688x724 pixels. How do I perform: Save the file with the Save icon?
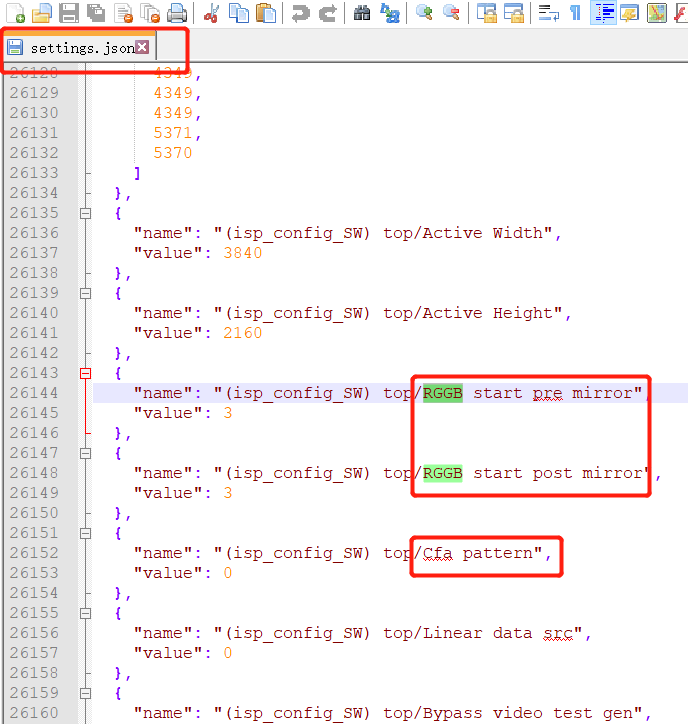68,13
